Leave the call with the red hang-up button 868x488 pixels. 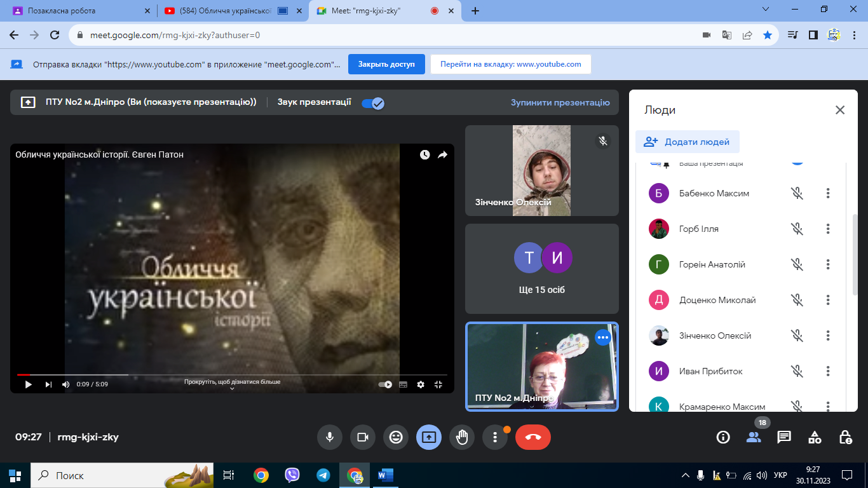533,437
